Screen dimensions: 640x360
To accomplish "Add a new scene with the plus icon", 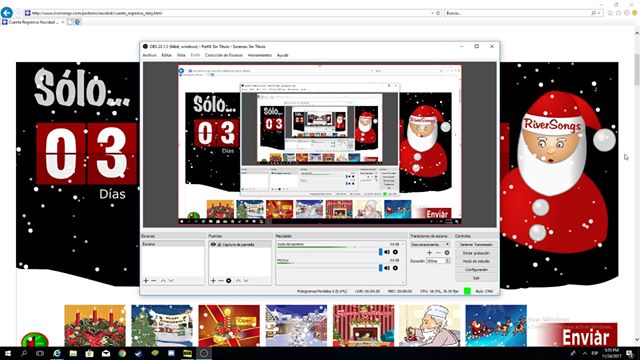I will tap(146, 281).
